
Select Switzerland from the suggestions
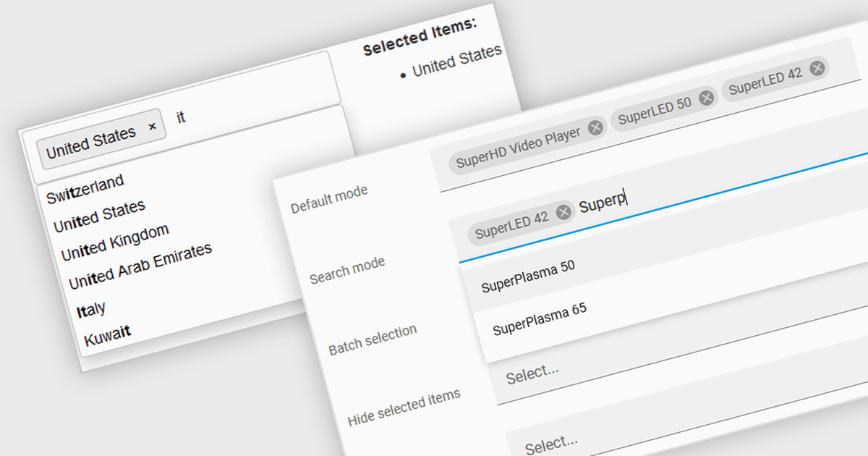click(85, 190)
